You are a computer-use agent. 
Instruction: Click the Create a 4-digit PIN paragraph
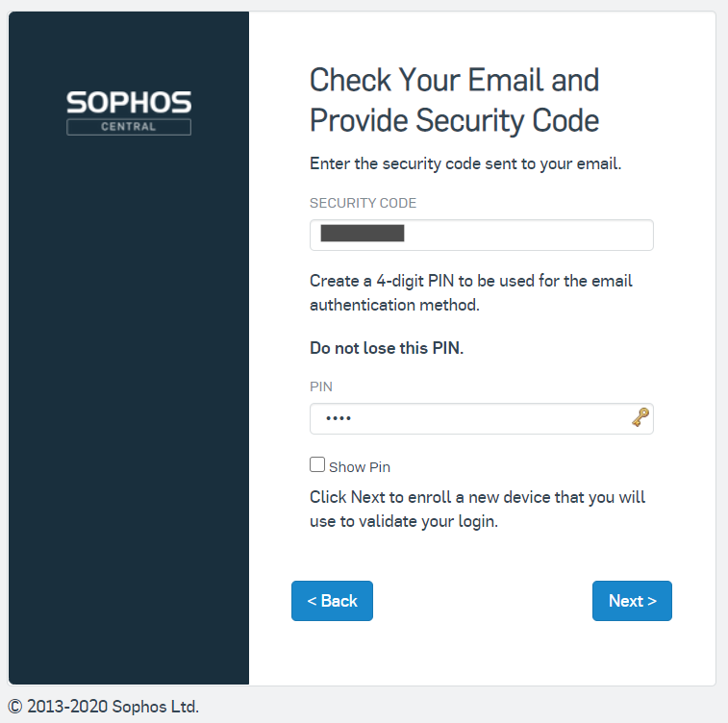tap(471, 293)
